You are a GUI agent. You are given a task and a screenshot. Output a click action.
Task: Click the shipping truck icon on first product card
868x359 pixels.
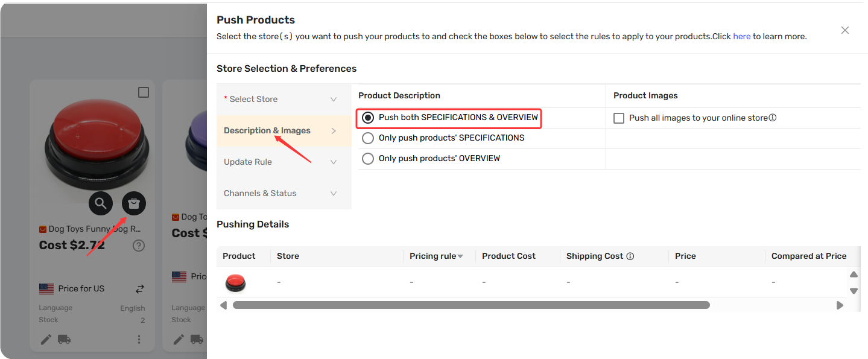point(65,339)
